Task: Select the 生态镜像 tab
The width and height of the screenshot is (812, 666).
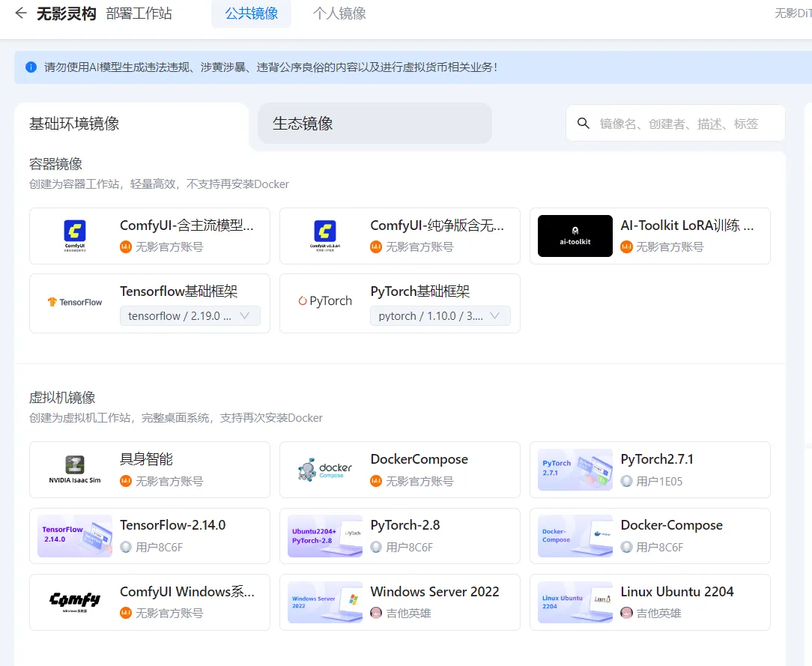Action: 375,124
